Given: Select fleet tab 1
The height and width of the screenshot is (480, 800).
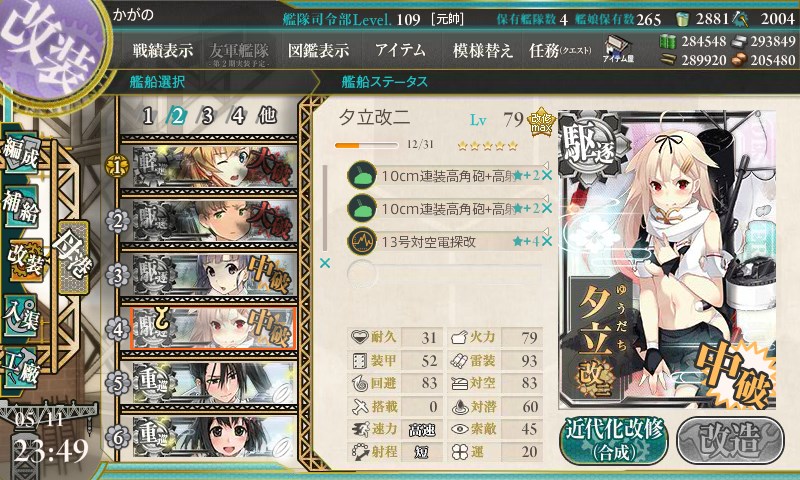Looking at the screenshot, I should 148,116.
